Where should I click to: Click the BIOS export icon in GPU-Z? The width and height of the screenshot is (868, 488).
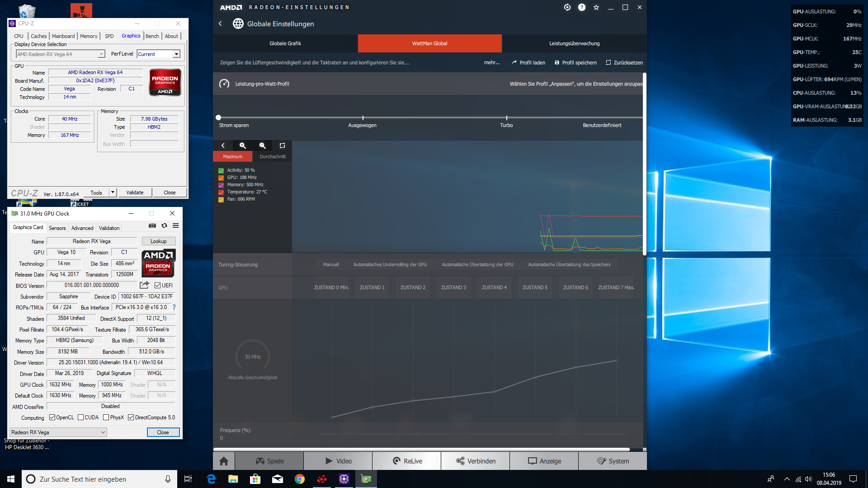144,285
